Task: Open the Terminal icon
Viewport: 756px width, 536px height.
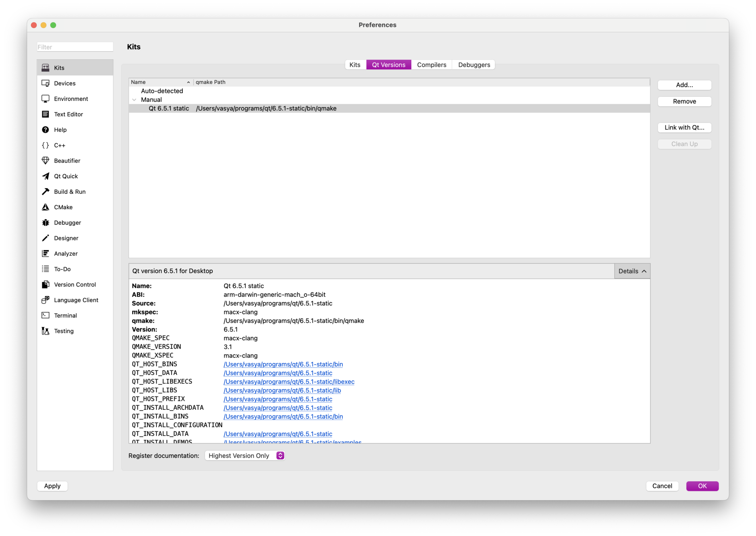Action: [46, 316]
